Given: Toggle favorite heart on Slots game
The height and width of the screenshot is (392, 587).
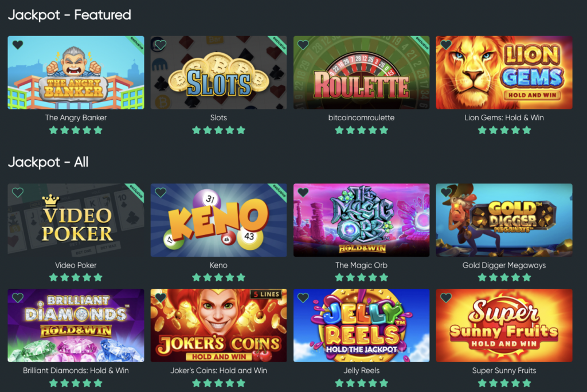Looking at the screenshot, I should pyautogui.click(x=161, y=45).
